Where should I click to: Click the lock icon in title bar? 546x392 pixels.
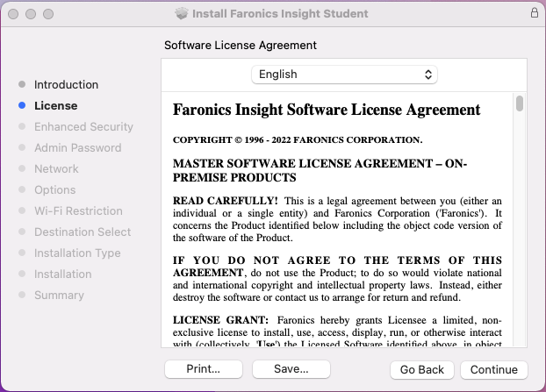pos(535,13)
